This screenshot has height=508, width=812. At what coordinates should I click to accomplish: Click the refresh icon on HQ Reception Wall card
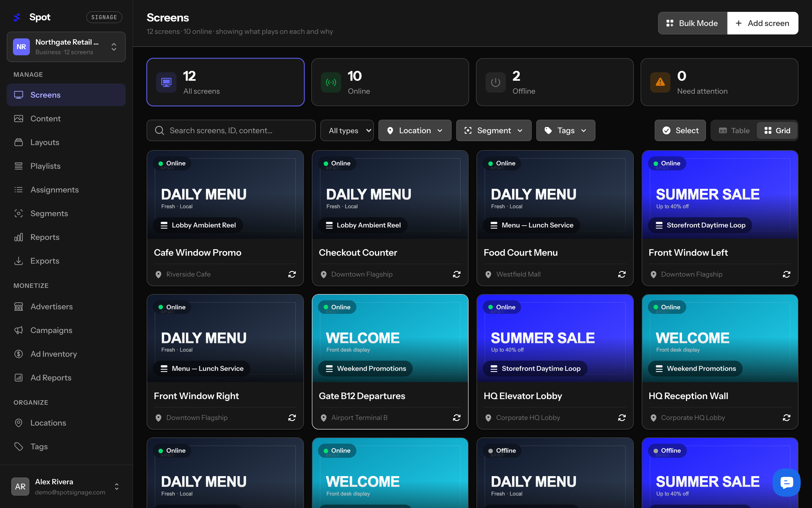(787, 418)
